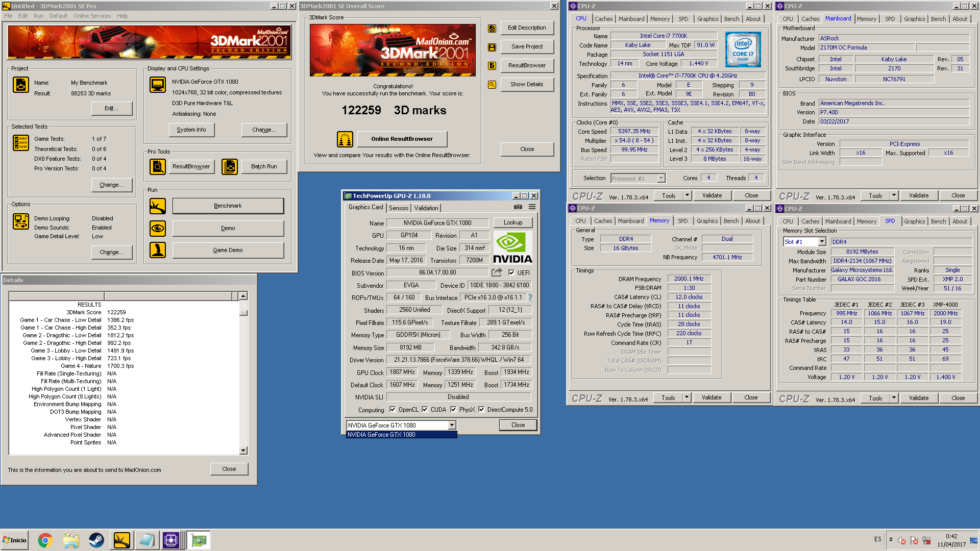Show hidden system tray icons
Image resolution: width=980 pixels, height=551 pixels.
(x=891, y=540)
